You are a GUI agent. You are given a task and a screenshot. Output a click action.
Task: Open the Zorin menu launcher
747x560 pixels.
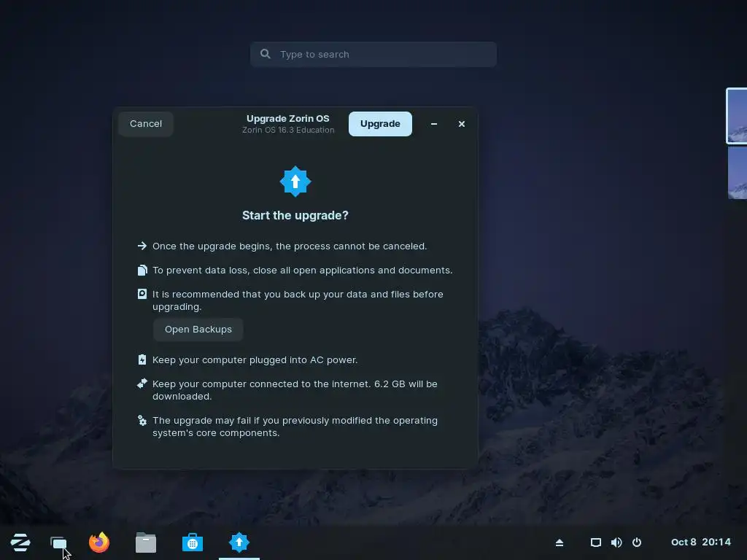coord(20,542)
